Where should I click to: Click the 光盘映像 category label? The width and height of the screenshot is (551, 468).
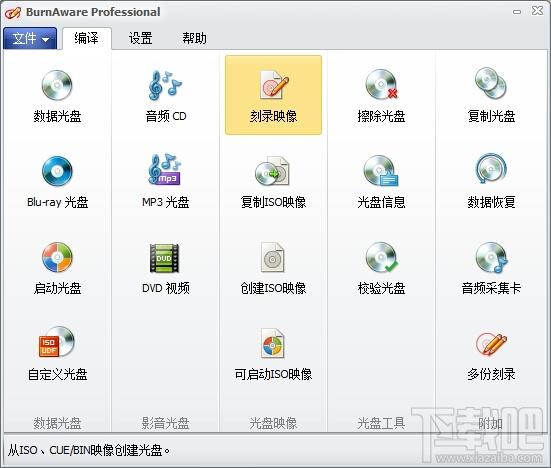click(x=273, y=423)
